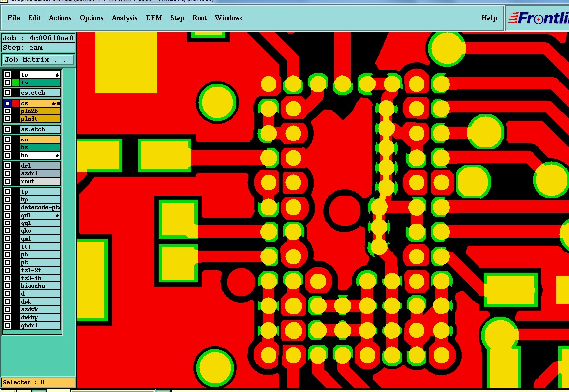Select the 'dwk' layer name
This screenshot has height=392, width=569.
coord(40,302)
